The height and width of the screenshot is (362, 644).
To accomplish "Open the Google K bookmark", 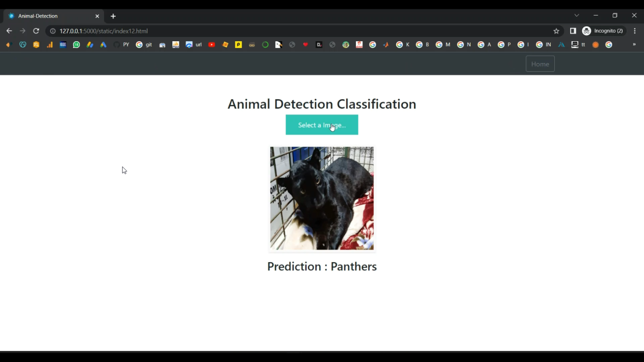I will [x=403, y=45].
